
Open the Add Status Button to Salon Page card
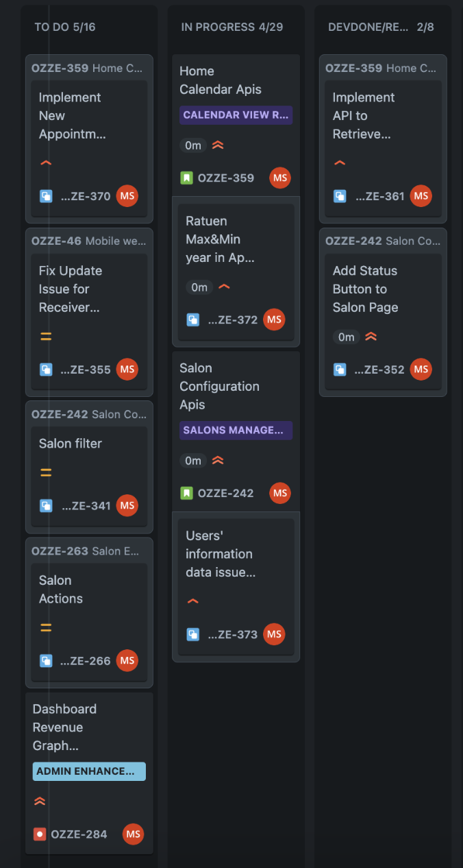(365, 289)
